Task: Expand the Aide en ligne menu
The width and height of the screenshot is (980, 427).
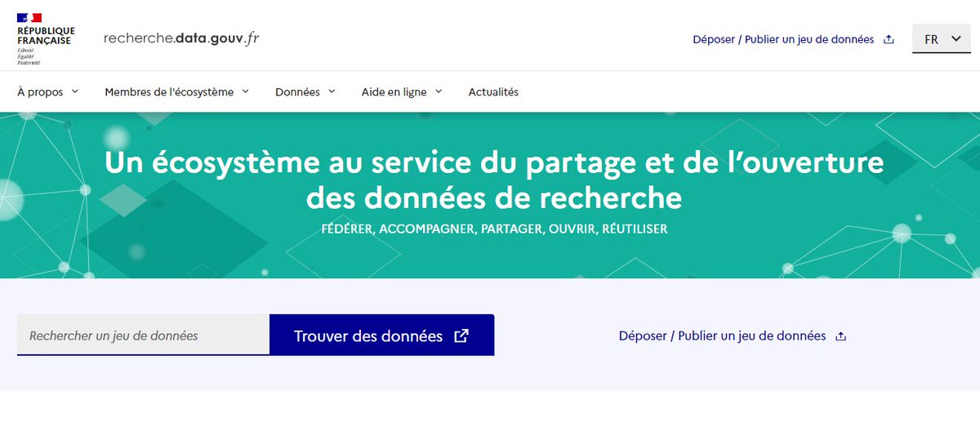Action: coord(402,92)
